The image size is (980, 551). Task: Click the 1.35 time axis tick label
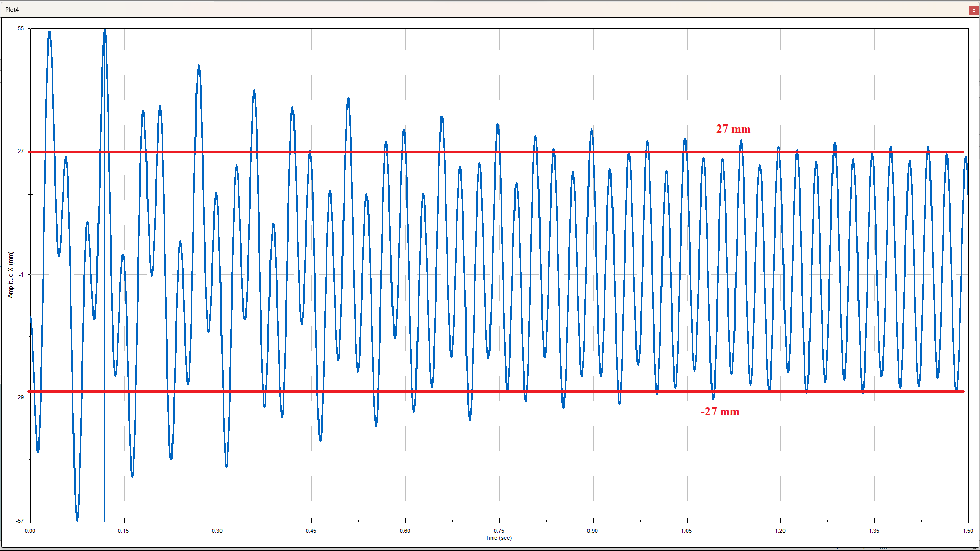pos(874,531)
